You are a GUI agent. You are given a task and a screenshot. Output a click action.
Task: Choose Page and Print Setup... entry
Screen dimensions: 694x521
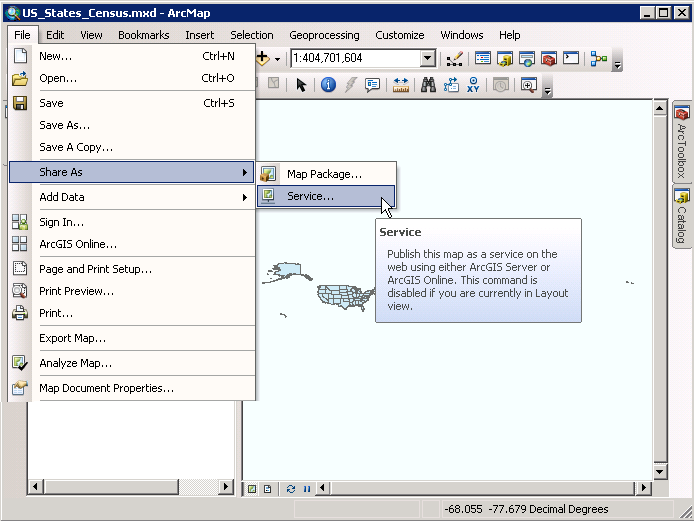[131, 269]
